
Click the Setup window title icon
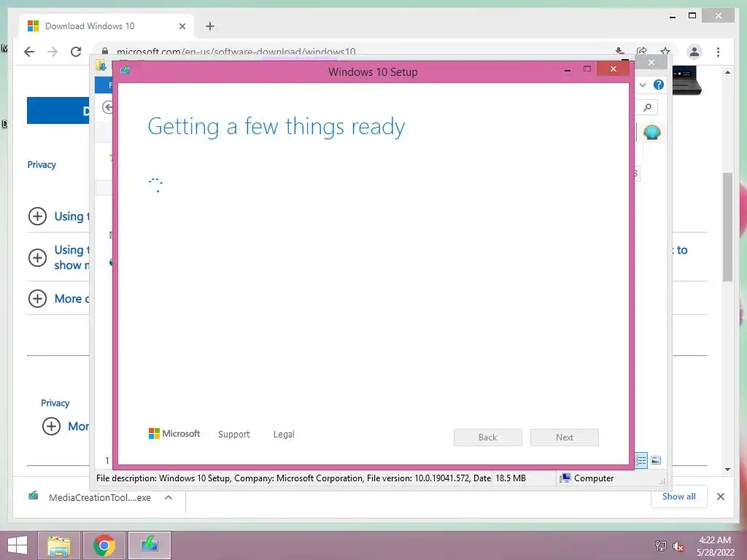(x=125, y=71)
